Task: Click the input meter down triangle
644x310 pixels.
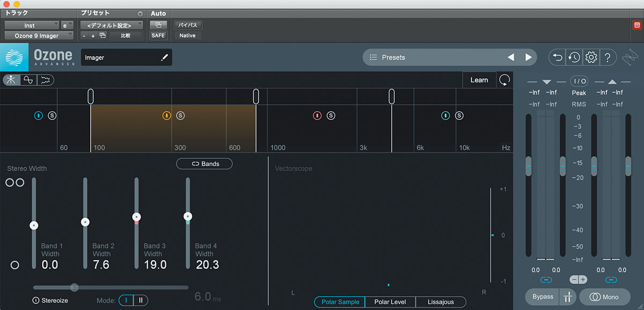Action: point(547,82)
